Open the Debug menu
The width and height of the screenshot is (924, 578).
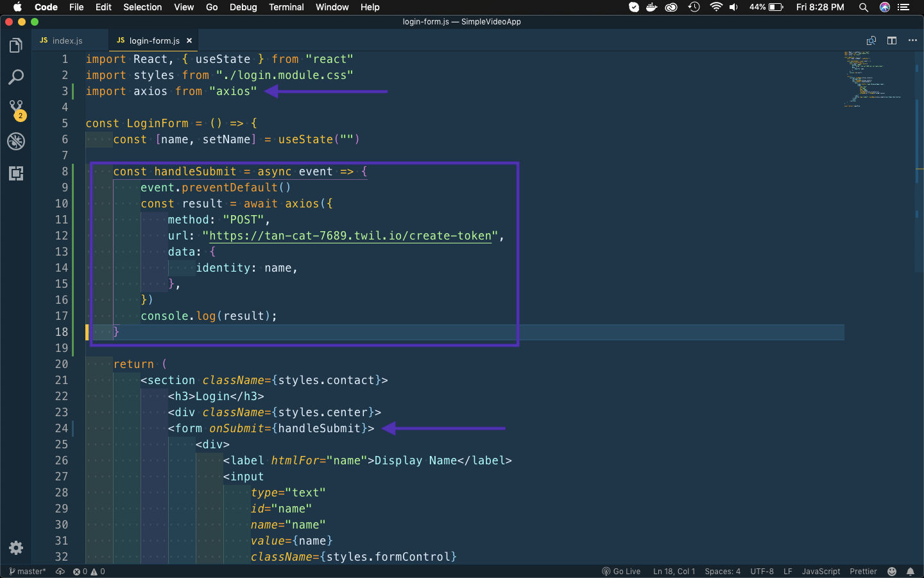[243, 7]
